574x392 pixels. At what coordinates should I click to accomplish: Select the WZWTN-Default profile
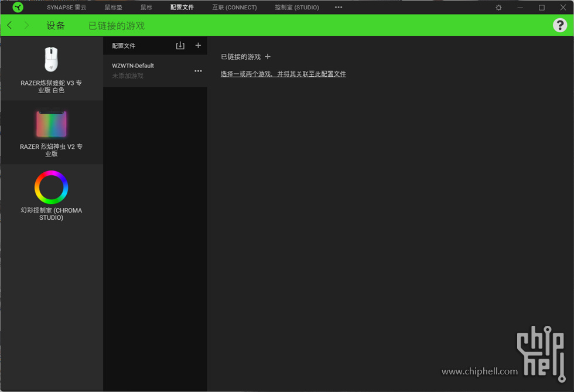155,71
